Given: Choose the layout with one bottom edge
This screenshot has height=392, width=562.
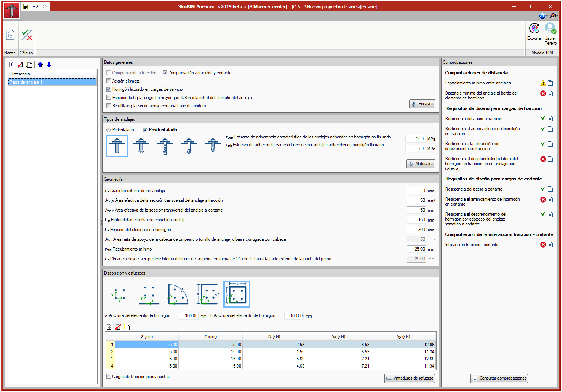Looking at the screenshot, I should 149,294.
